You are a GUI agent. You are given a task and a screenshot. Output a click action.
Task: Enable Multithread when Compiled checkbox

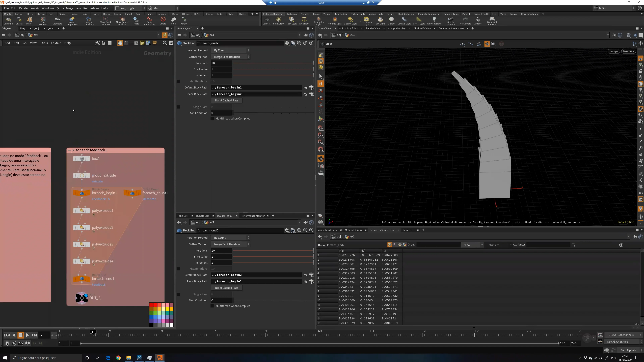click(x=212, y=119)
